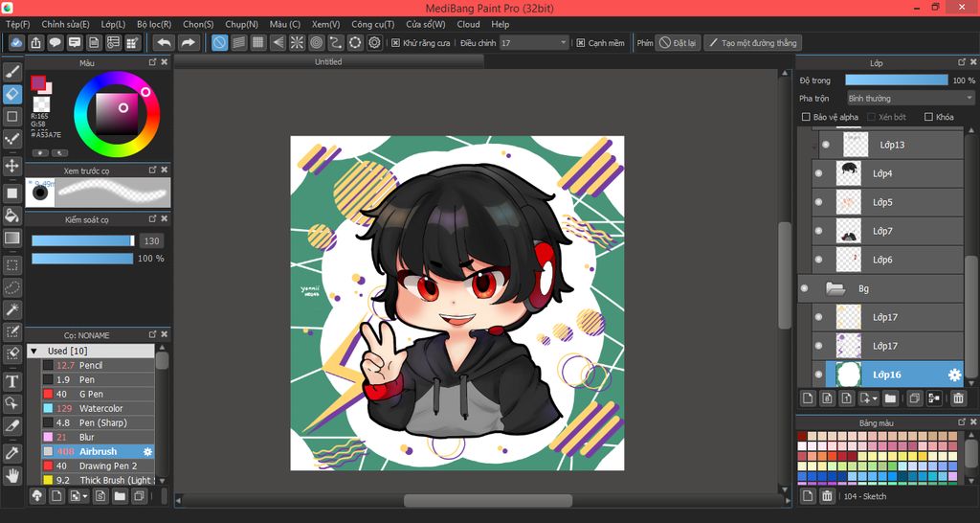Select the Magic Wand tool
The width and height of the screenshot is (980, 523).
[x=11, y=309]
